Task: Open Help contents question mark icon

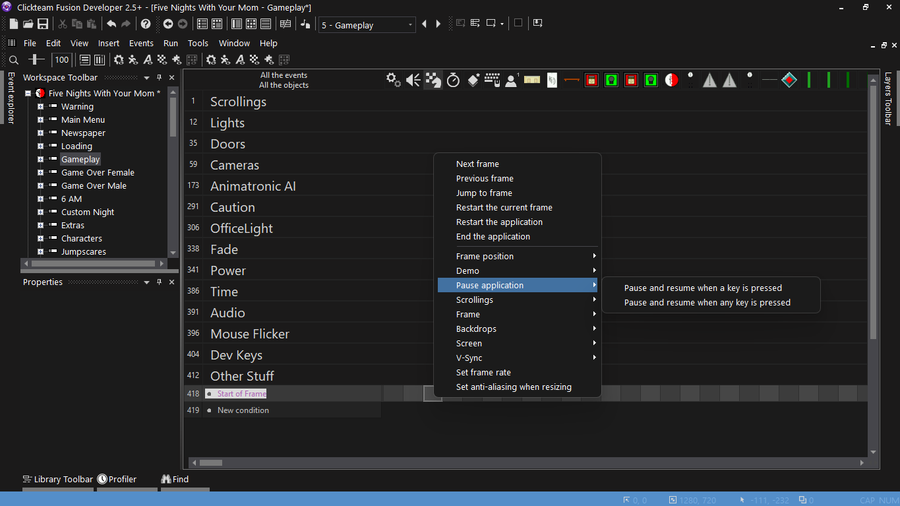Action: coord(146,24)
